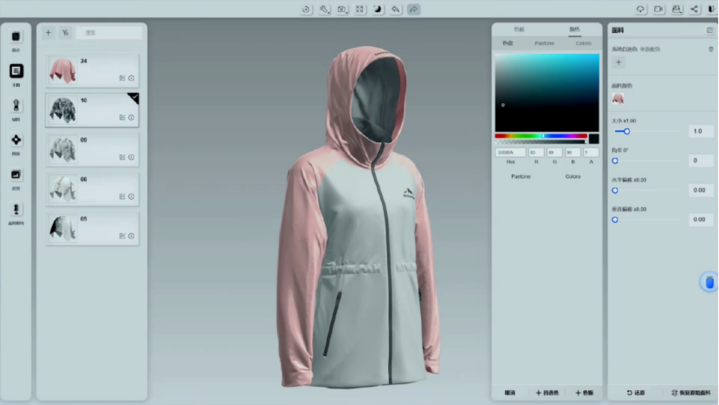
Task: Toggle the moon dark mode icon
Action: pyautogui.click(x=378, y=9)
